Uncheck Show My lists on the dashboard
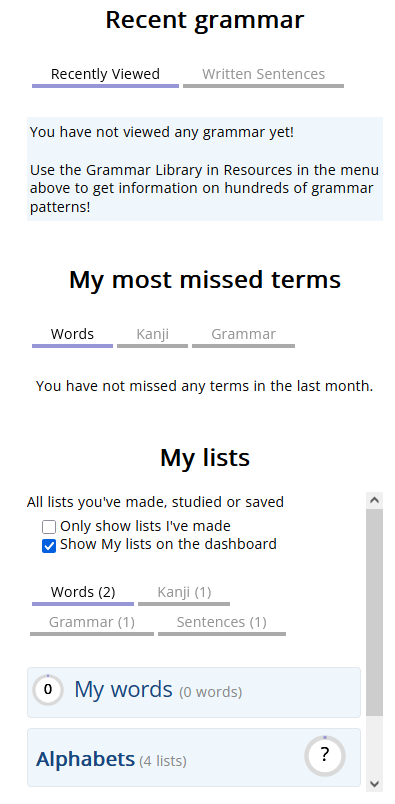This screenshot has width=395, height=804. tap(49, 546)
